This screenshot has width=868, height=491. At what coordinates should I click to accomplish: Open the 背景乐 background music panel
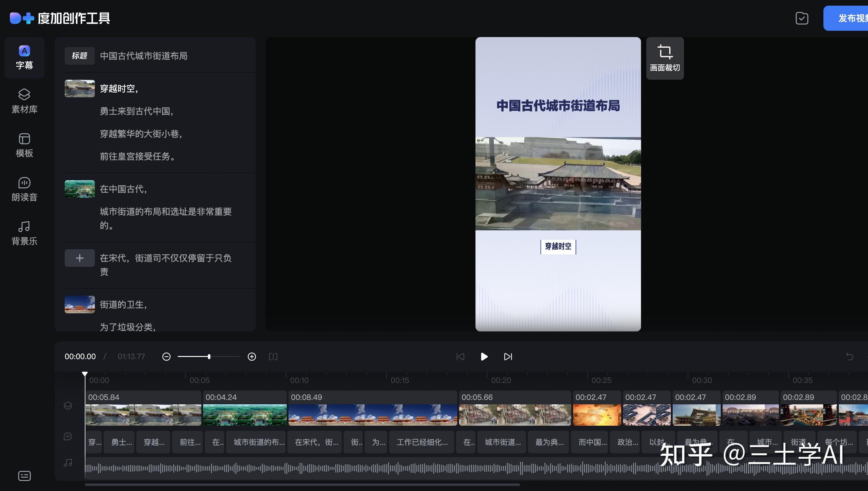[24, 232]
